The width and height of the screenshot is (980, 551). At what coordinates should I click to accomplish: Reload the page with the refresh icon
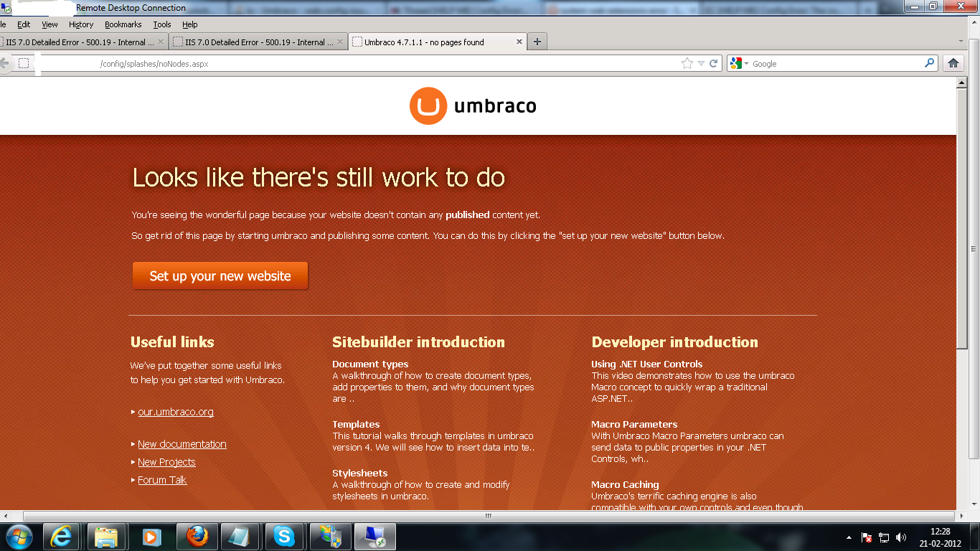coord(714,63)
